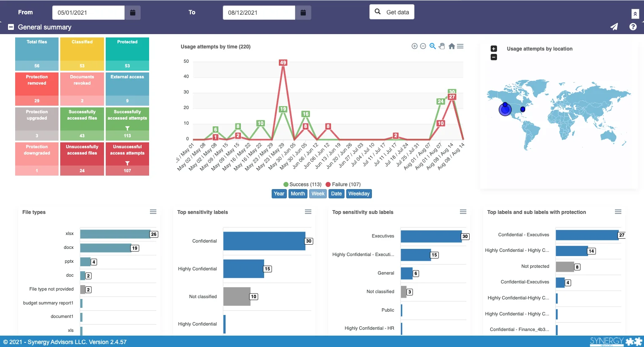Click the docx bar in File types
This screenshot has width=644, height=347.
tap(105, 248)
